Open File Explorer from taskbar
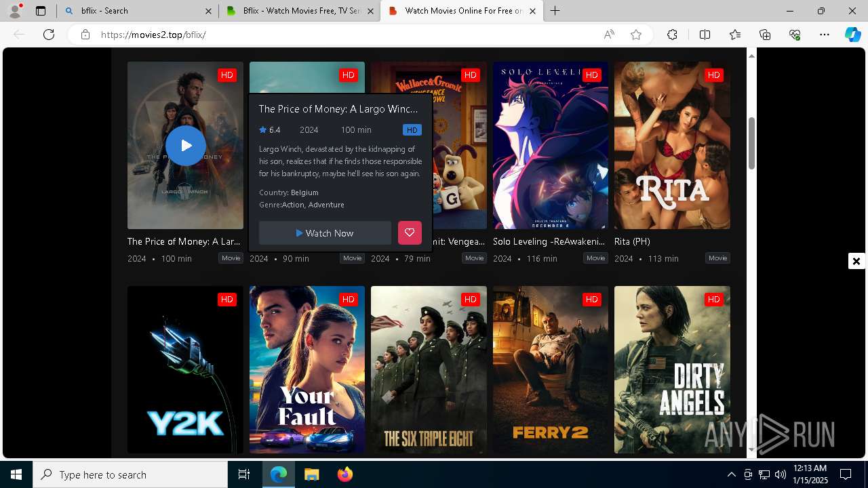This screenshot has height=488, width=868. (311, 474)
